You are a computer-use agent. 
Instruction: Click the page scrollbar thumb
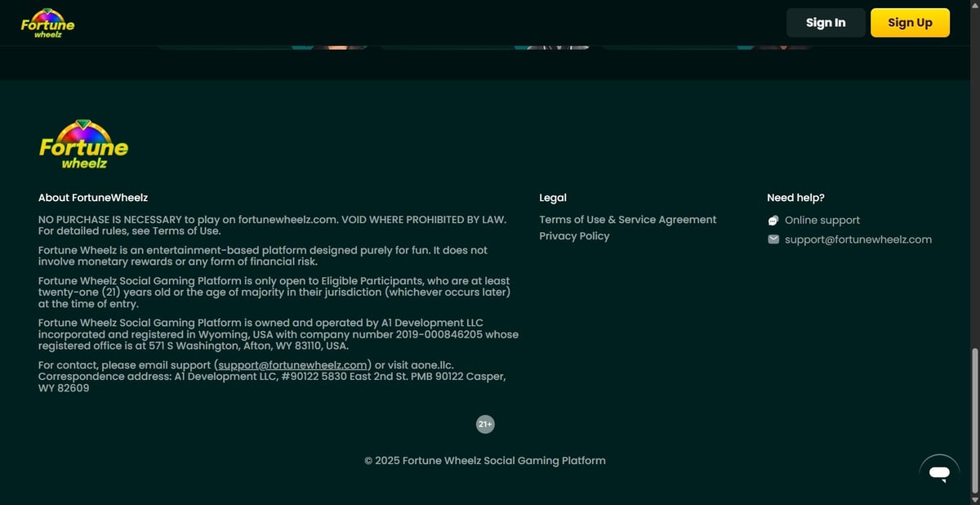973,421
